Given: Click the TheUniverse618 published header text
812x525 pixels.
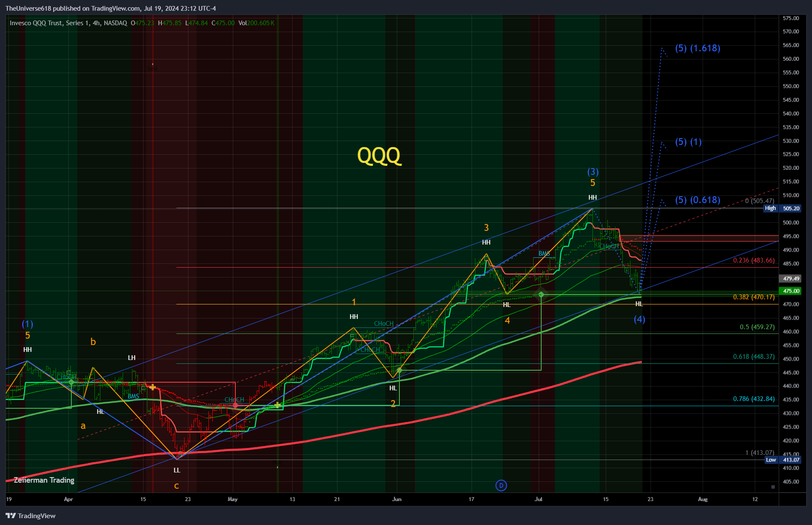Looking at the screenshot, I should click(x=111, y=9).
